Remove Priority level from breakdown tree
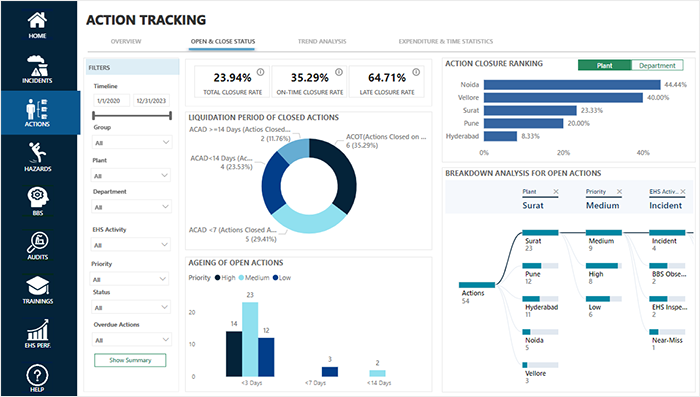The image size is (700, 397). [619, 192]
